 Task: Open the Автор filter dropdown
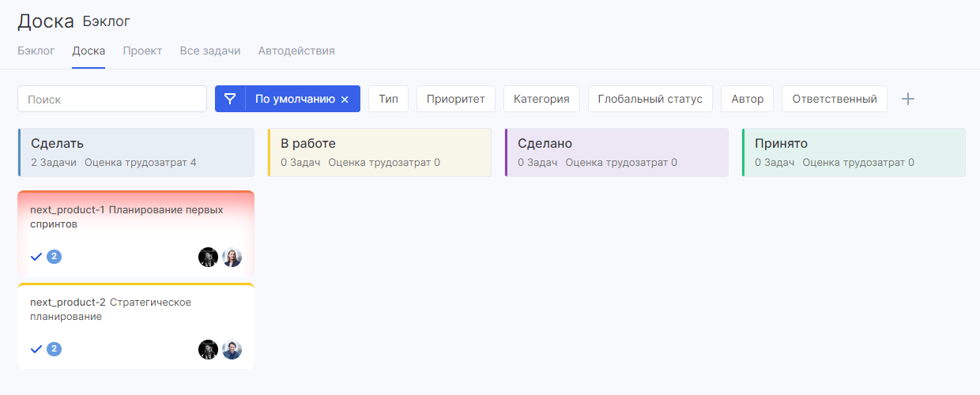pyautogui.click(x=748, y=99)
